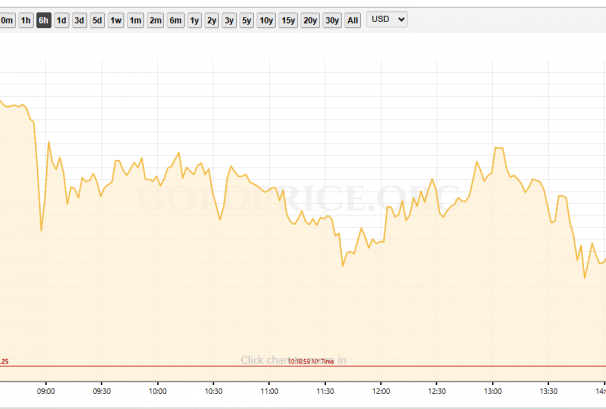Select the 5d range button
The width and height of the screenshot is (606, 409).
(x=97, y=20)
